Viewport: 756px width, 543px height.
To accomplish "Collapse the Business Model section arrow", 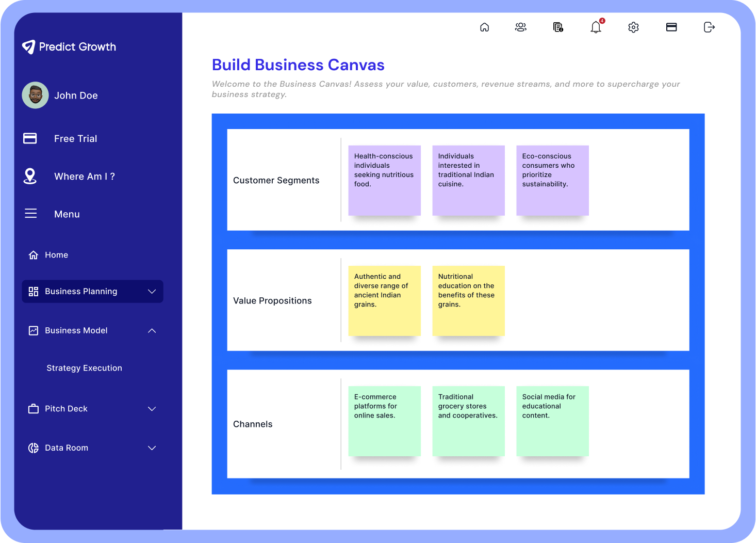I will pos(152,331).
